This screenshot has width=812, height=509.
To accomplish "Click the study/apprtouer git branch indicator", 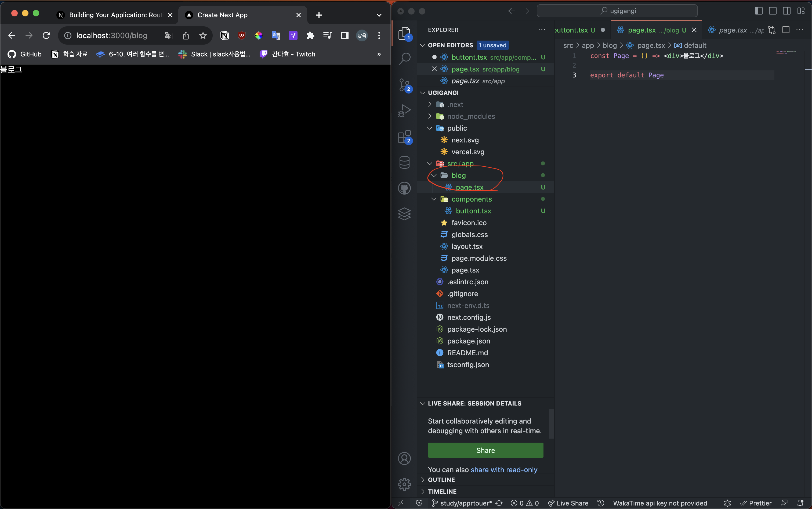I will pyautogui.click(x=462, y=503).
